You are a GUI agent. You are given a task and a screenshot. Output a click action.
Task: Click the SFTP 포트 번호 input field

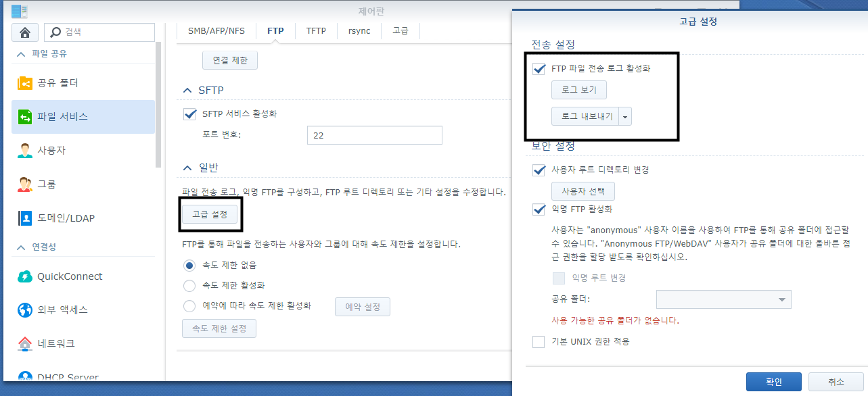coord(374,135)
